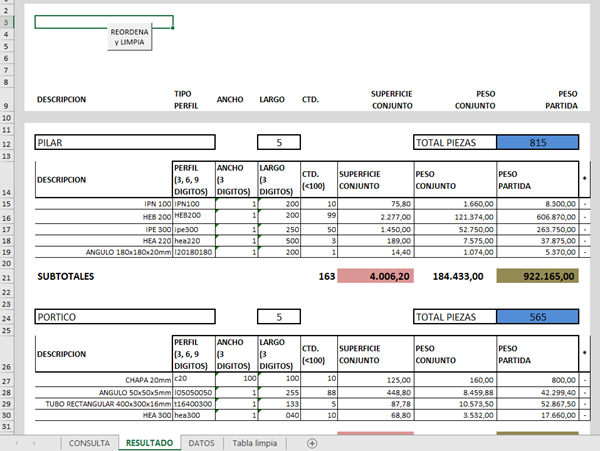Click the CHAPA 20mm description cell
600x451 pixels.
click(104, 380)
